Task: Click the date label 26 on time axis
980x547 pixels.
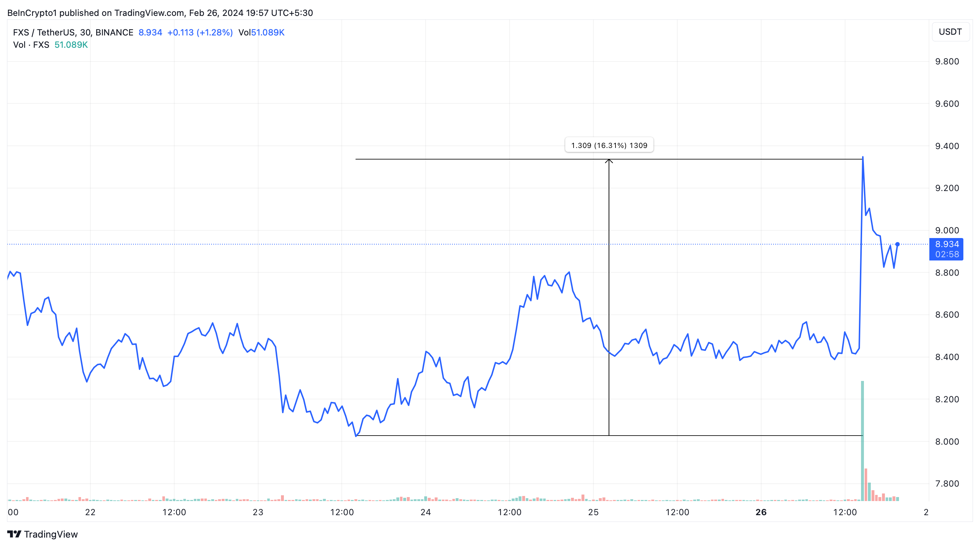Action: point(761,512)
